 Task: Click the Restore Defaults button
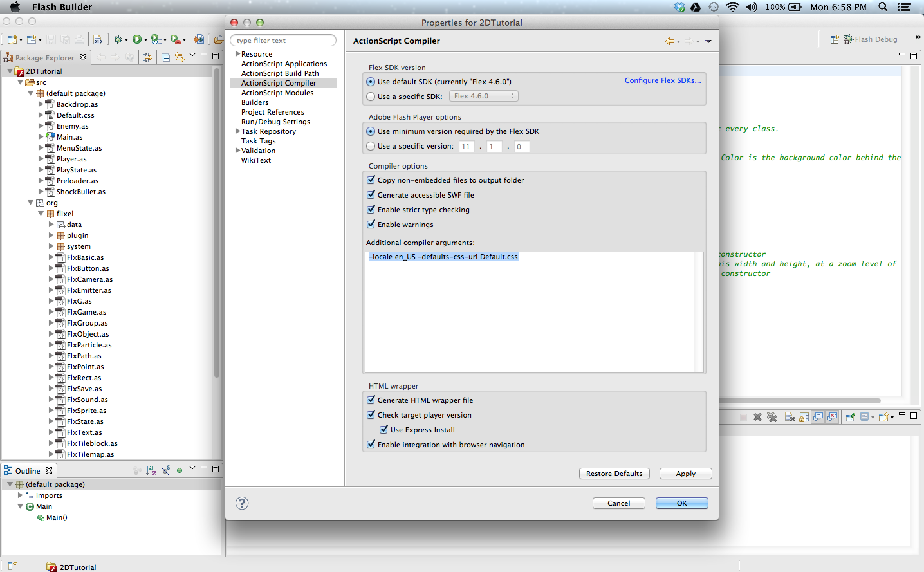pos(614,473)
